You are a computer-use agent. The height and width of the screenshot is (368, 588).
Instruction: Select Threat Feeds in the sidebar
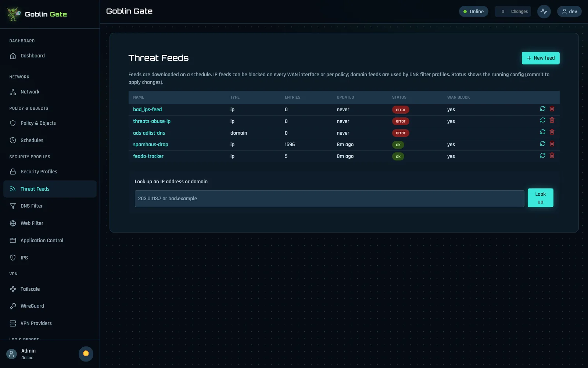point(50,189)
